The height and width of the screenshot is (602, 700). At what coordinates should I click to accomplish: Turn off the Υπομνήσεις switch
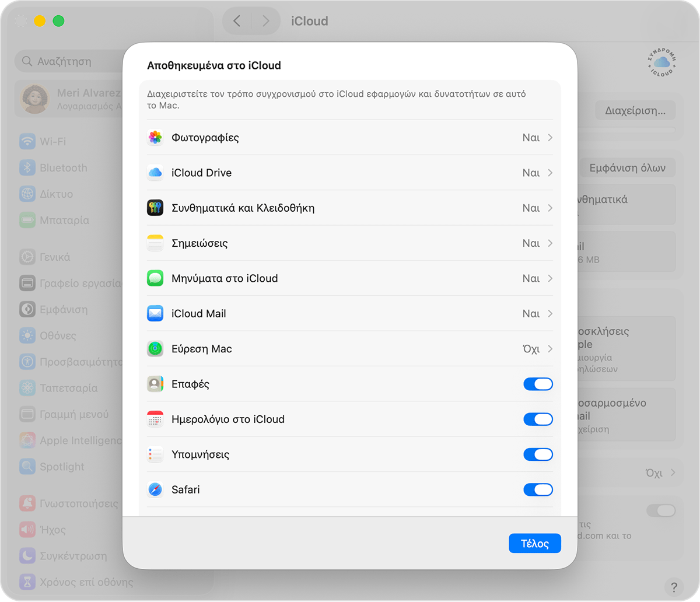tap(538, 454)
